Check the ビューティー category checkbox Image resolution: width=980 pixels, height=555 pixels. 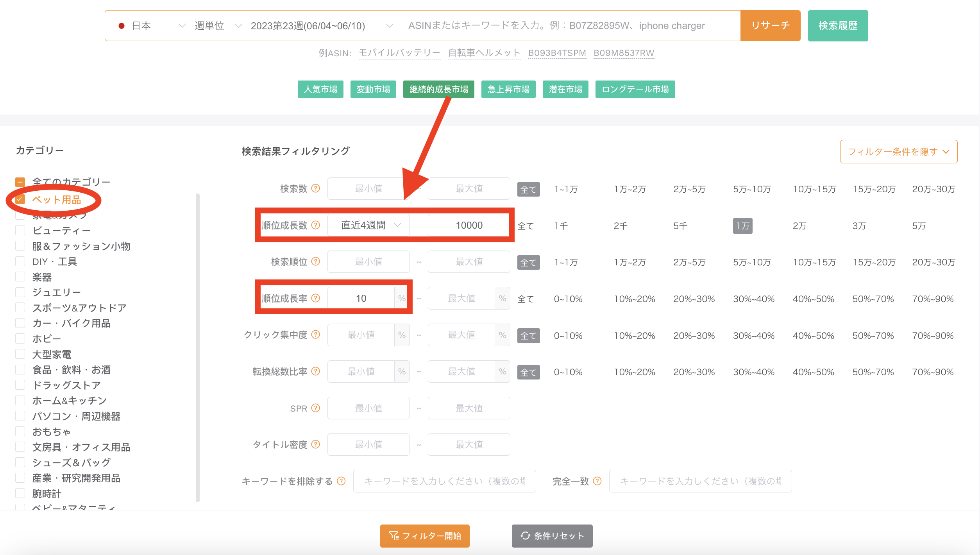(x=20, y=230)
